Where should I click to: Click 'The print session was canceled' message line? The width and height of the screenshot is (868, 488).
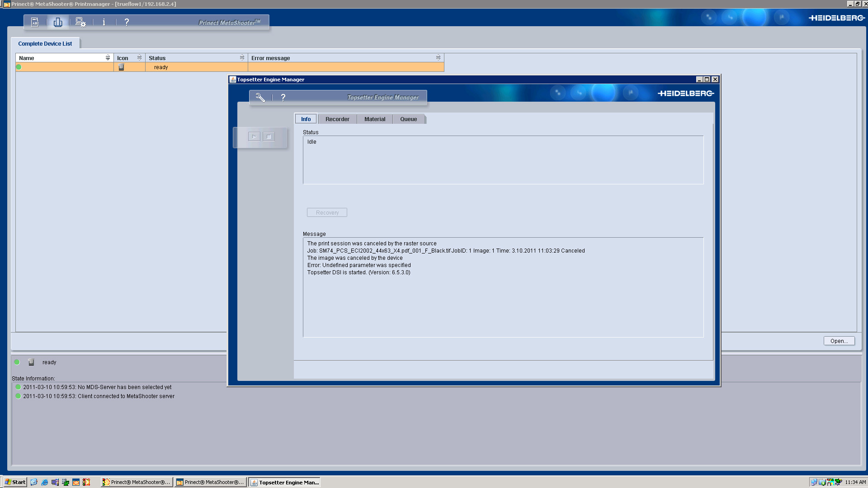coord(372,243)
